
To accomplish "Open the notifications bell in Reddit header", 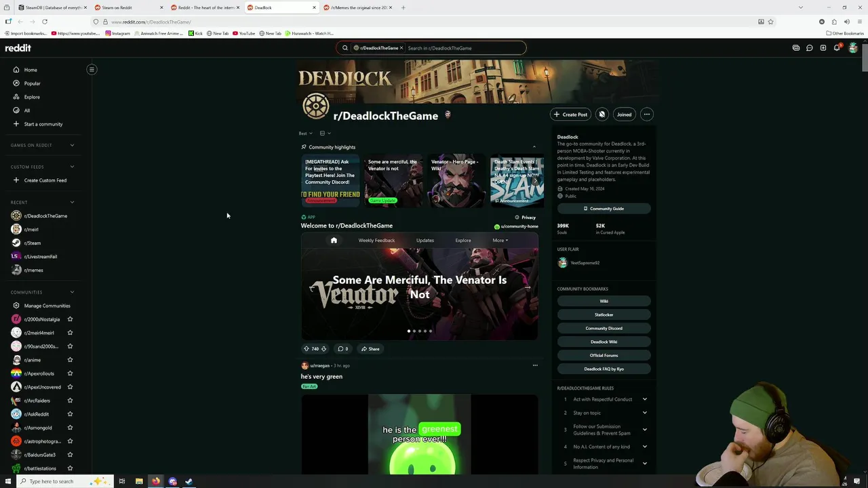I will 837,48.
